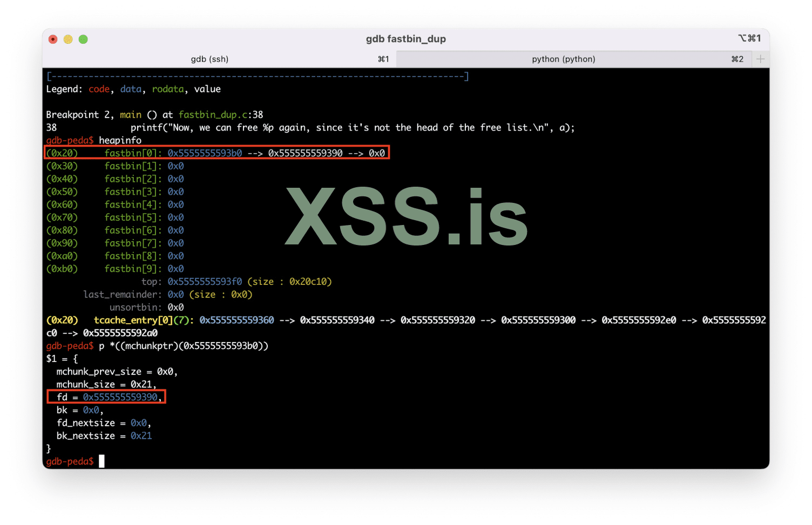
Task: Click the 'unsortbin:' label
Action: [x=136, y=308]
